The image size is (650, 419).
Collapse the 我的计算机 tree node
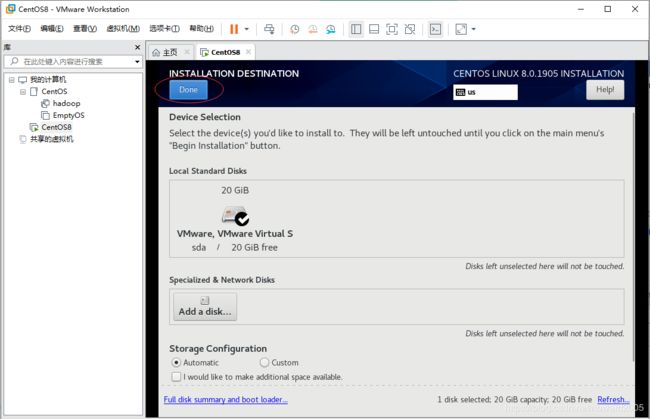[x=12, y=80]
